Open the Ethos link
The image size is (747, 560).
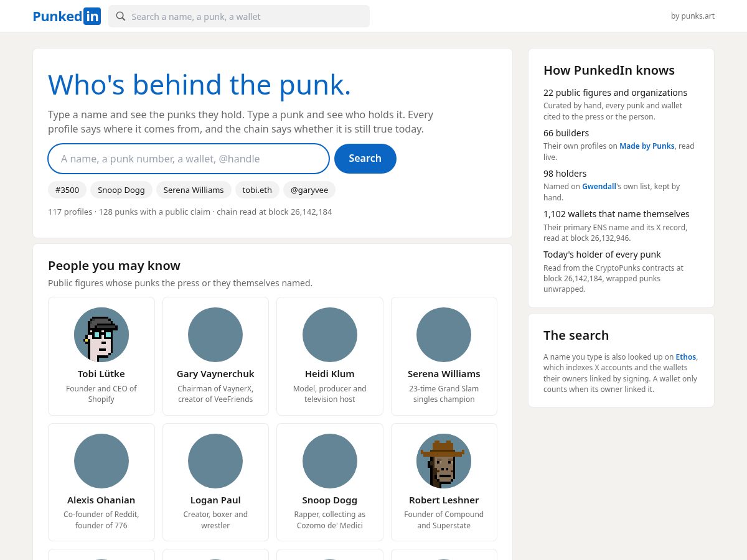(x=686, y=357)
